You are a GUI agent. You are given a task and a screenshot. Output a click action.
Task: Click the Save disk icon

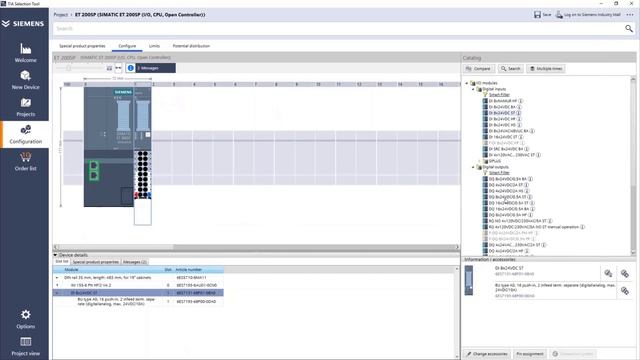click(x=537, y=15)
